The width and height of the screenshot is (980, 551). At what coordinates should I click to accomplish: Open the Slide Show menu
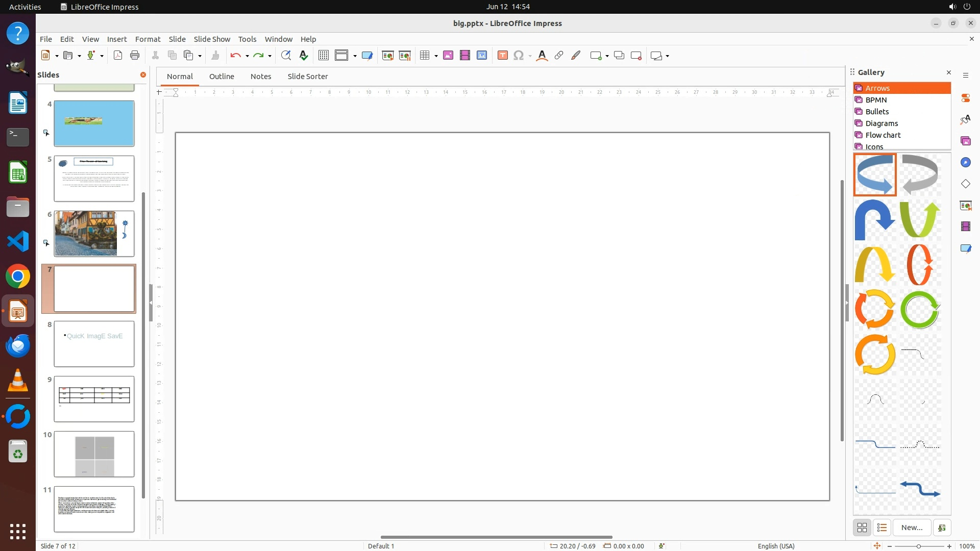coord(212,39)
